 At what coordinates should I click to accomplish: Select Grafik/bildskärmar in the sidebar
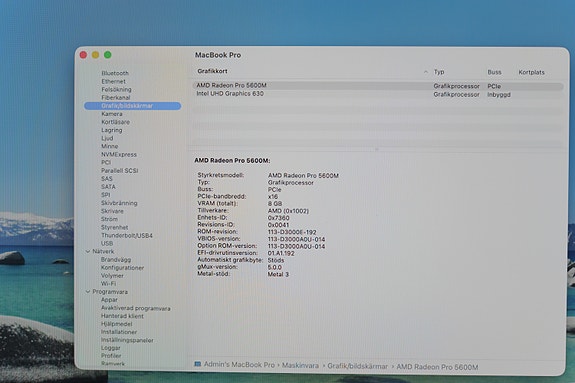(x=132, y=106)
